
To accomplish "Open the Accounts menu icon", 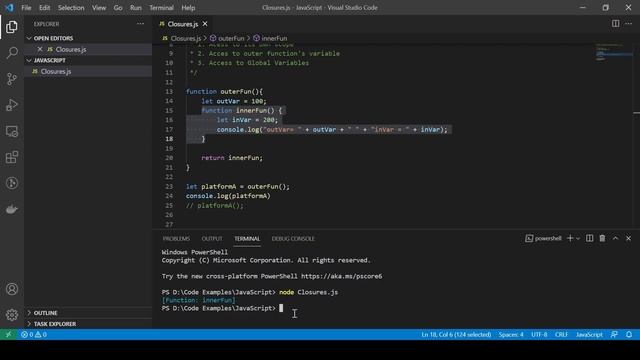I will click(x=12, y=289).
